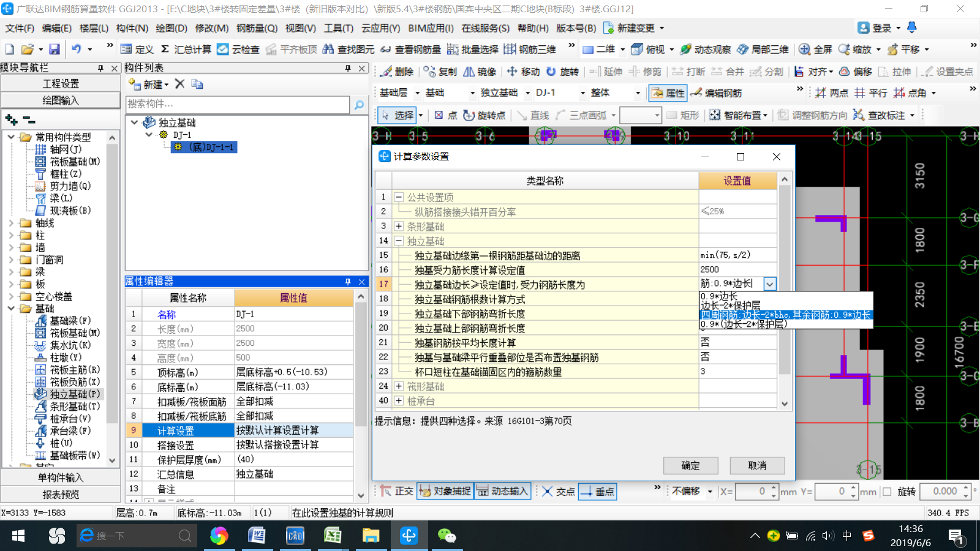Click 平行 parallel axis tool
Image resolution: width=980 pixels, height=551 pixels.
click(870, 93)
